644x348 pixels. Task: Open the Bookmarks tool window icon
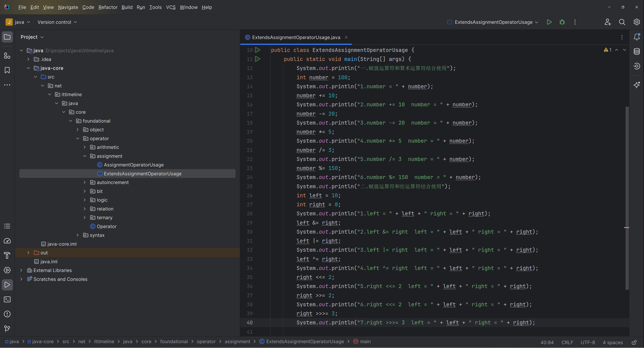click(7, 70)
